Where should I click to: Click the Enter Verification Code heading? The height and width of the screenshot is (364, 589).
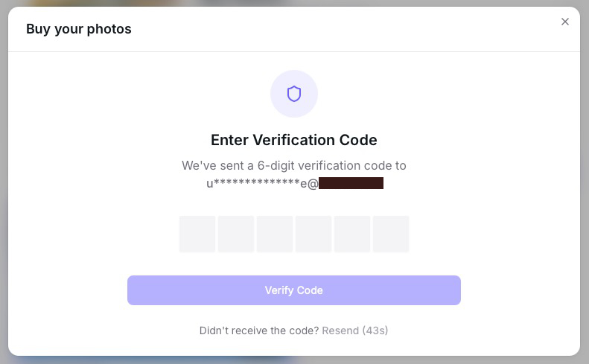(294, 140)
